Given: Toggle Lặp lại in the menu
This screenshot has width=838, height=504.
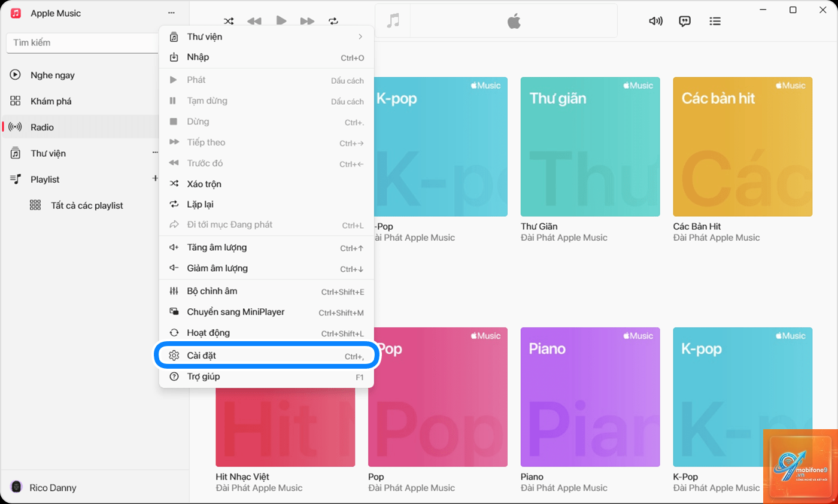Looking at the screenshot, I should pos(266,204).
